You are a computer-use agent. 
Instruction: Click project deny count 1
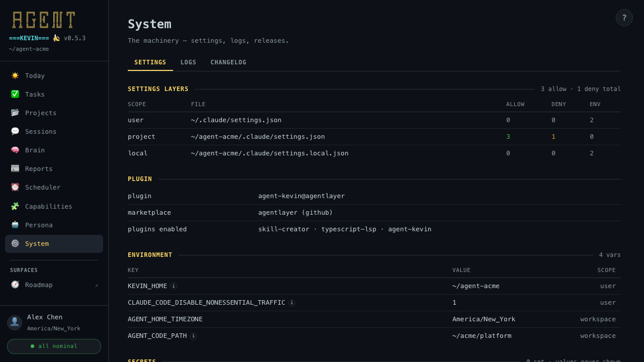click(553, 137)
